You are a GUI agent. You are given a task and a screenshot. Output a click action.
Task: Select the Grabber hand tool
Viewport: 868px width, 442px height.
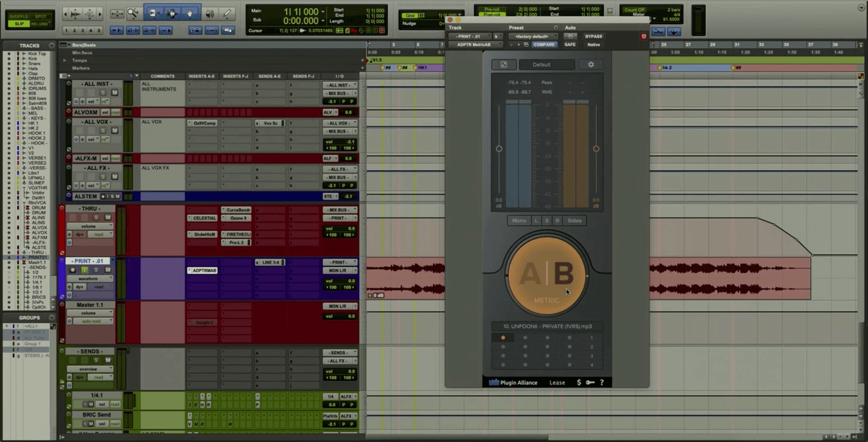point(190,14)
